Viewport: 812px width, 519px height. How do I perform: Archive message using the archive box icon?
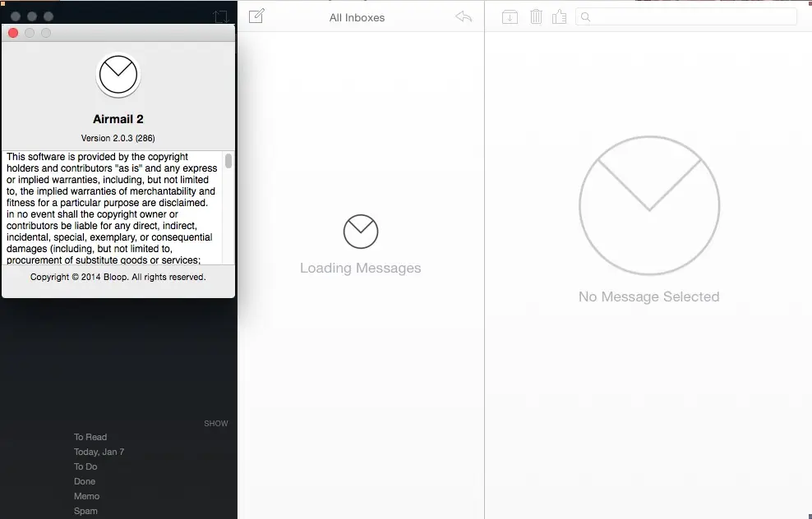pyautogui.click(x=510, y=16)
